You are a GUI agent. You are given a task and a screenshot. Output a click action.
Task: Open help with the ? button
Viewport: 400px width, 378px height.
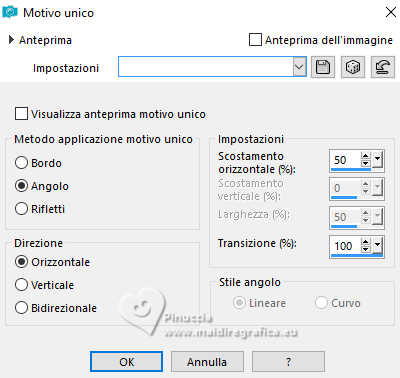[x=288, y=362]
